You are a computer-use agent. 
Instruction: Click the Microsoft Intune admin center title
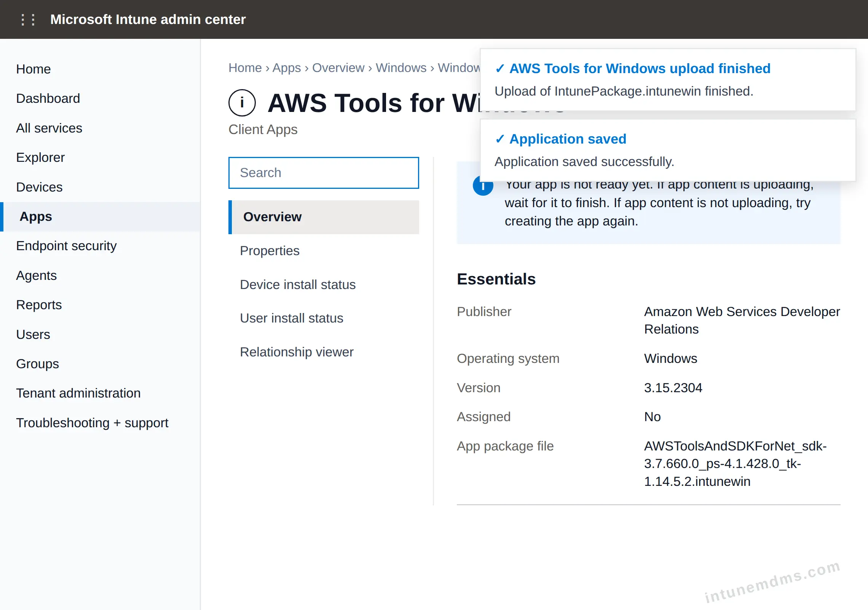(148, 19)
